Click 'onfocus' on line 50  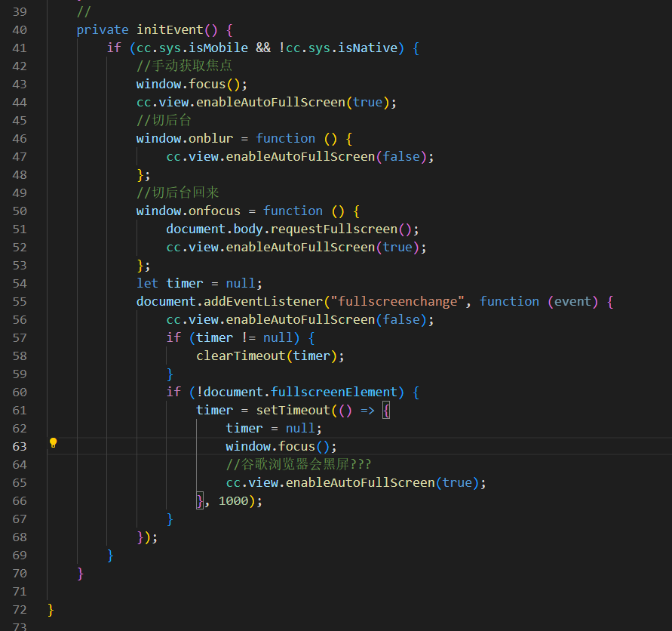pyautogui.click(x=214, y=211)
